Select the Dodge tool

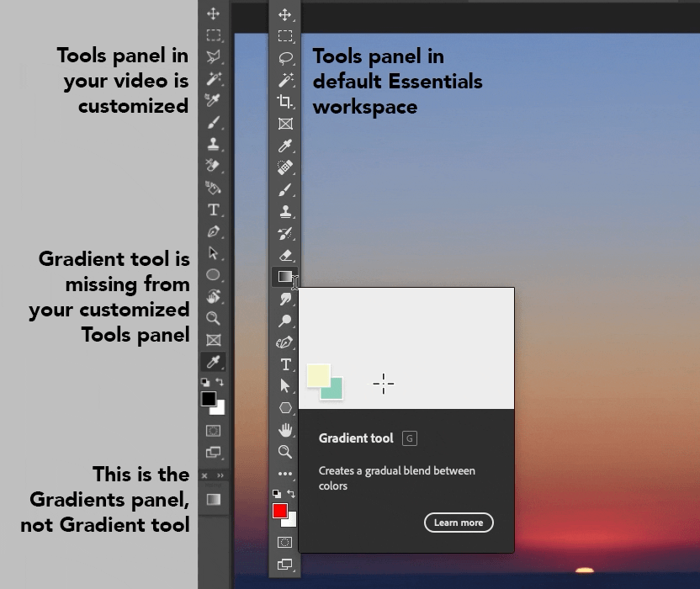click(285, 321)
